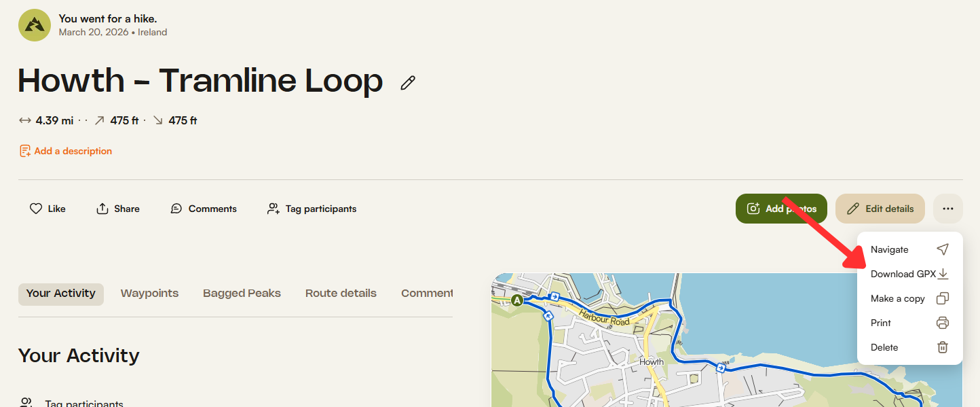Viewport: 980px width, 407px height.
Task: Click the green A start marker on map
Action: 517,300
